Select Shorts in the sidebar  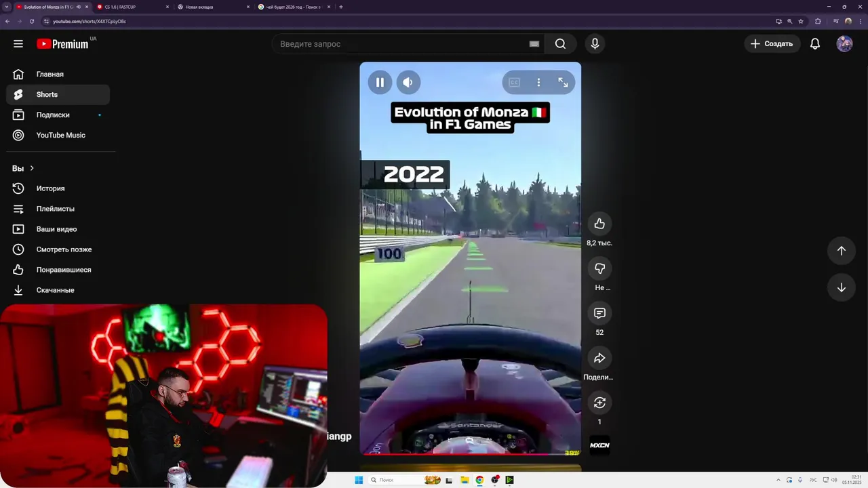point(58,95)
